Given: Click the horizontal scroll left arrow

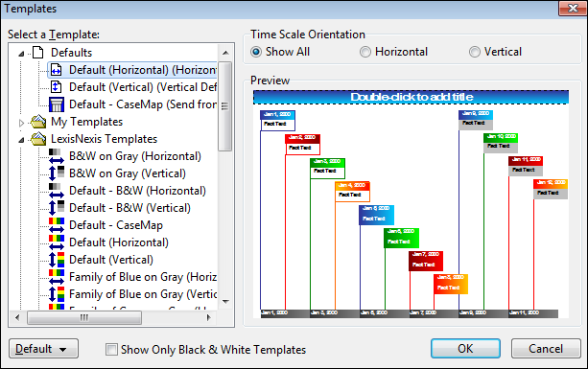Looking at the screenshot, I should tap(17, 317).
